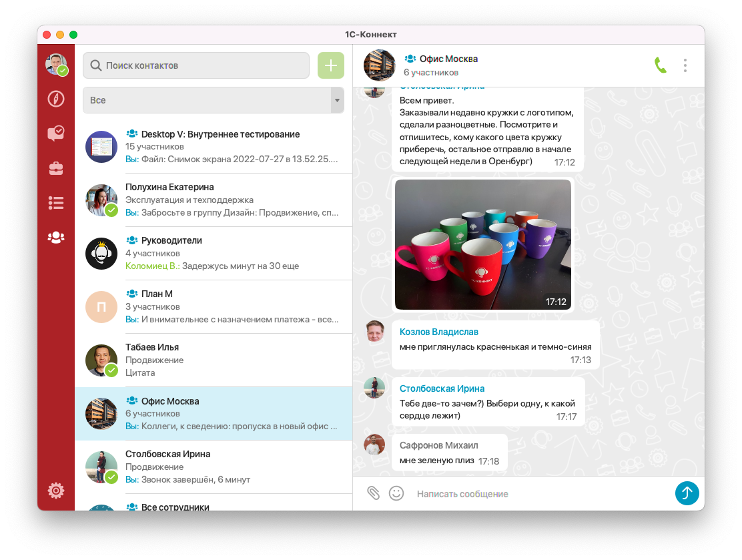This screenshot has width=742, height=560.
Task: Open the colleagues group icon in the sidebar
Action: (x=56, y=237)
